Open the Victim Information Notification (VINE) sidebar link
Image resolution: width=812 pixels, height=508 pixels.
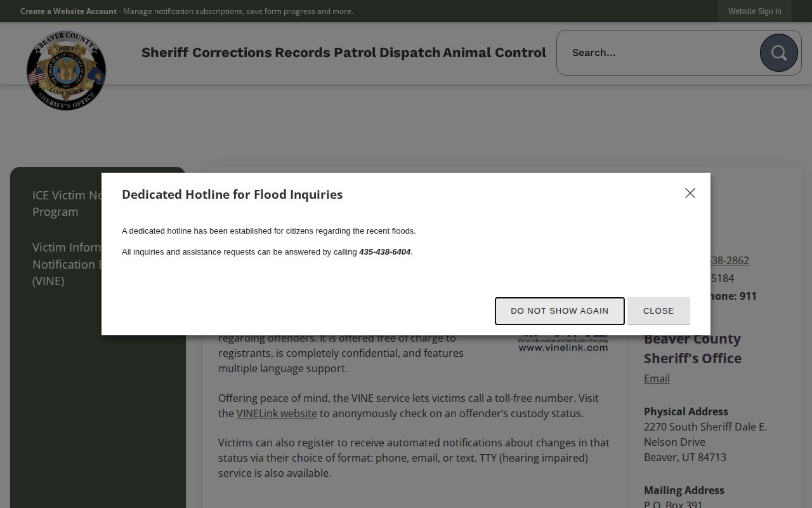67,264
